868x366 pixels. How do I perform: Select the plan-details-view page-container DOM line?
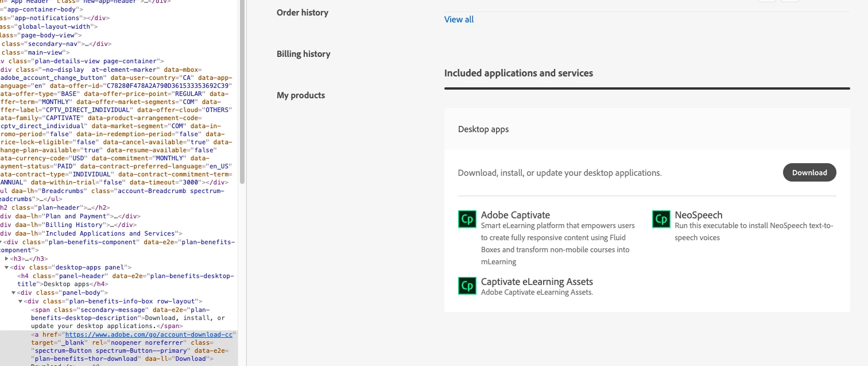(83, 61)
